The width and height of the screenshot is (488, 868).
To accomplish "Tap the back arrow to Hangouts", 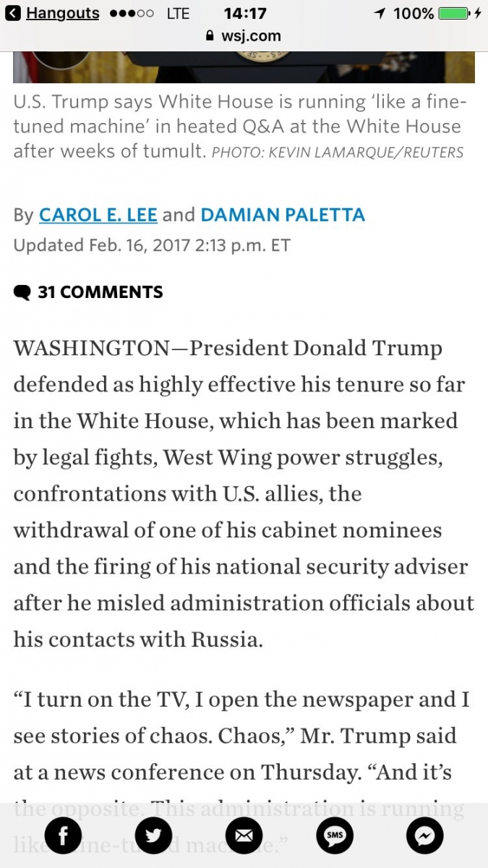I will pos(13,13).
